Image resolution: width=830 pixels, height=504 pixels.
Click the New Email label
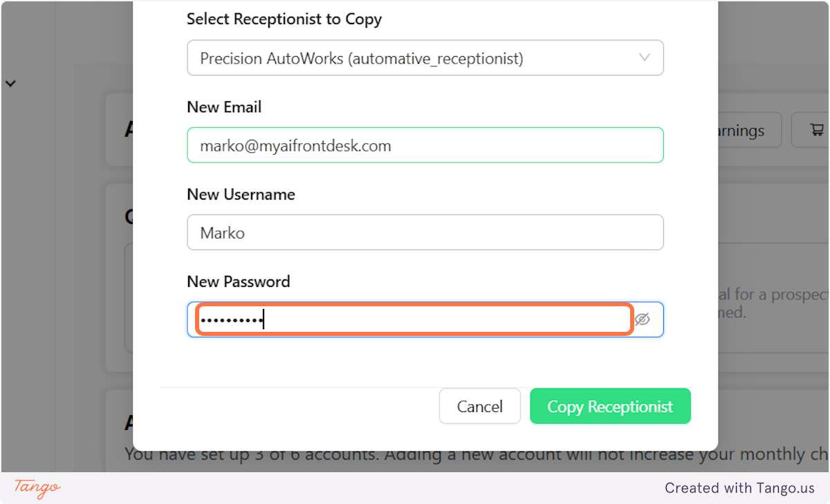click(x=224, y=107)
